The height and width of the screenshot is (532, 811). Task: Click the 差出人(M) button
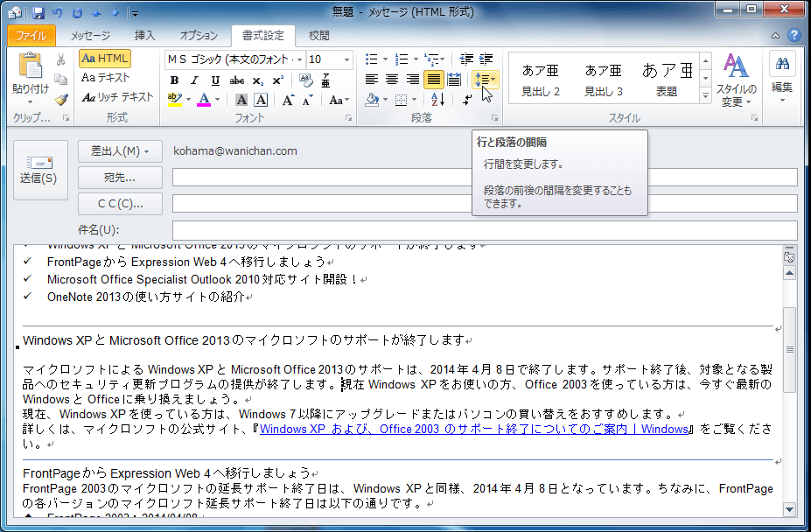(x=120, y=151)
